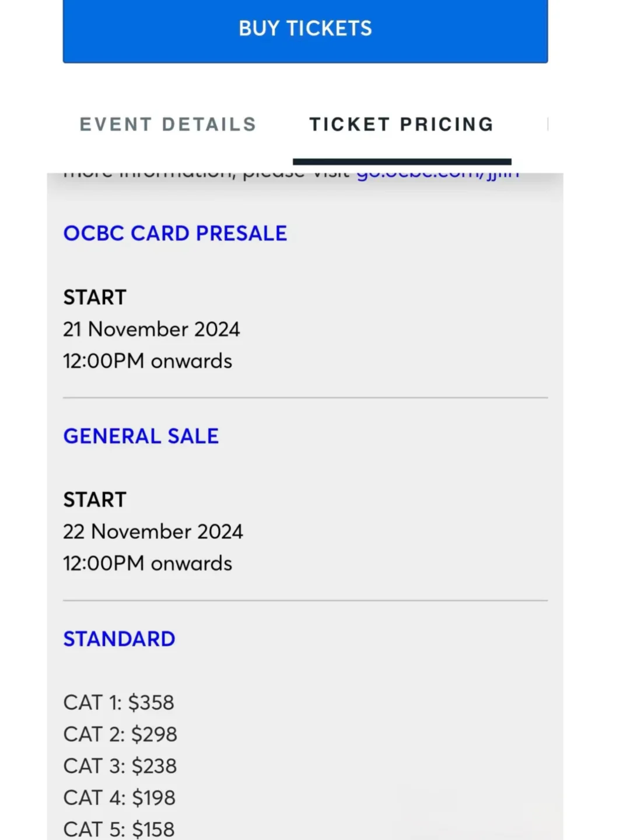Click divider line above GENERAL SALE section
This screenshot has width=630, height=840.
tap(305, 398)
